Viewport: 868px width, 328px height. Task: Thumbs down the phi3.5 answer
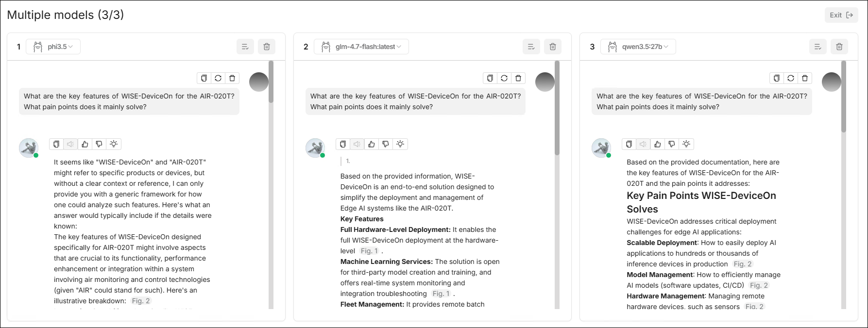coord(99,144)
